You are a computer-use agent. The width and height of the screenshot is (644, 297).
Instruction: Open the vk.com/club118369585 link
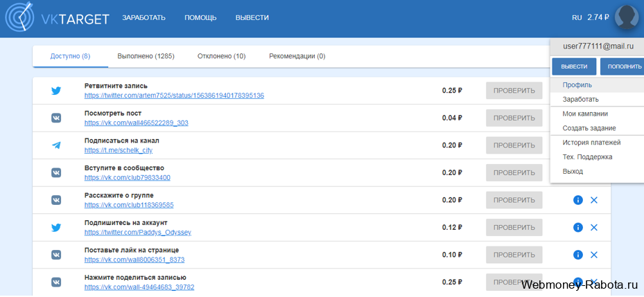tap(129, 205)
